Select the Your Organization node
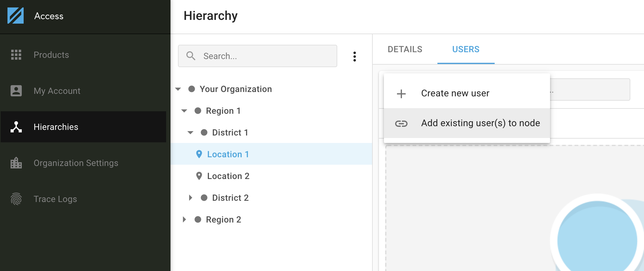Viewport: 644px width, 271px height. (236, 89)
